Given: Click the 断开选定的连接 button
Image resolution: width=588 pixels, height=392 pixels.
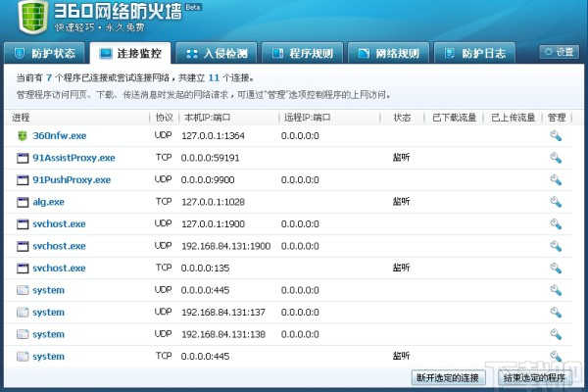Looking at the screenshot, I should click(x=448, y=377).
